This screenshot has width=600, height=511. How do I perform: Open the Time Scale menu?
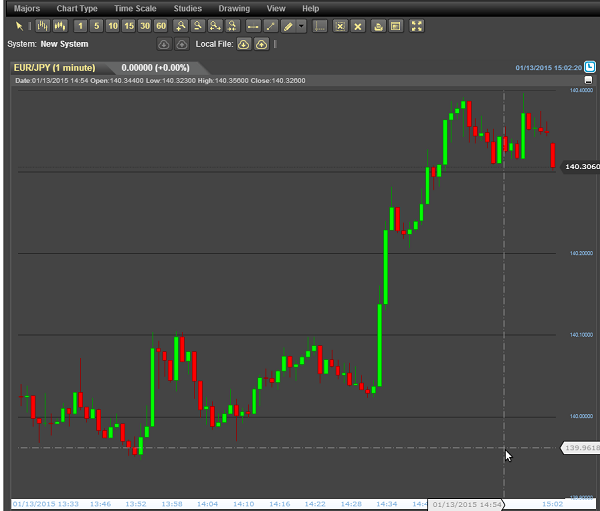(x=135, y=8)
